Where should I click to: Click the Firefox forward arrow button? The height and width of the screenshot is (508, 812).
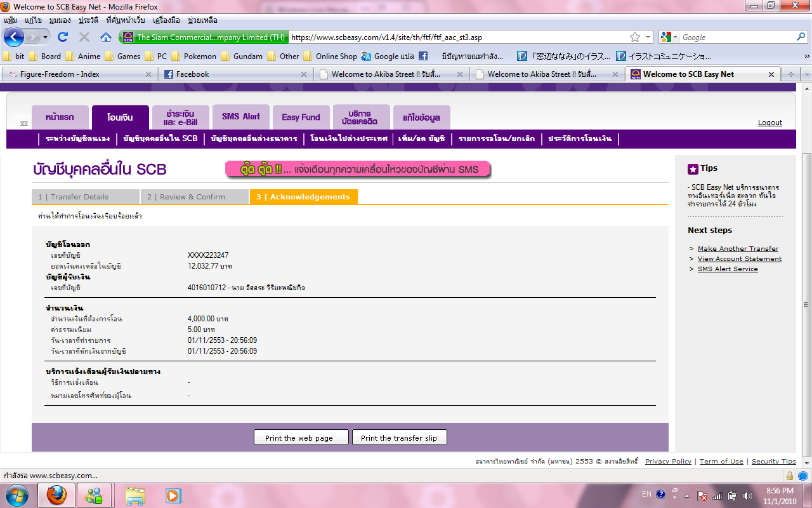coord(33,37)
